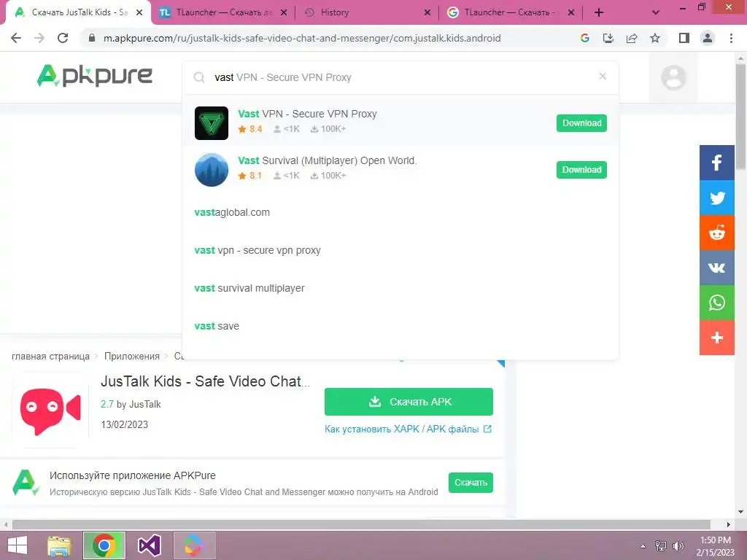This screenshot has width=747, height=560.
Task: Click the browser forward arrow
Action: pyautogui.click(x=39, y=38)
